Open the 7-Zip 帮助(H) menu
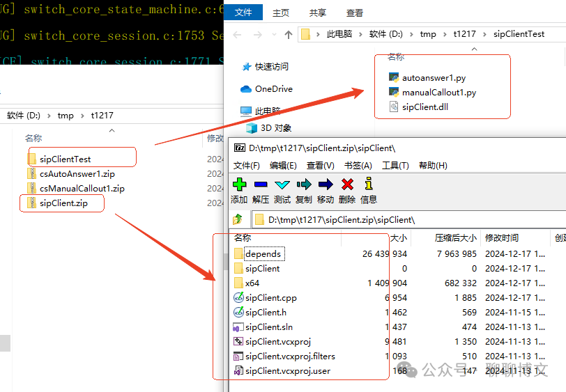Viewport: 566px width, 392px height. pos(433,166)
